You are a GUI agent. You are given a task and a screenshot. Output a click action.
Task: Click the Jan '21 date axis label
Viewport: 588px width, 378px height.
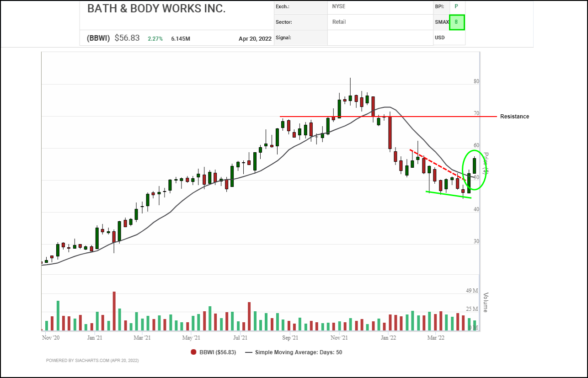[94, 338]
